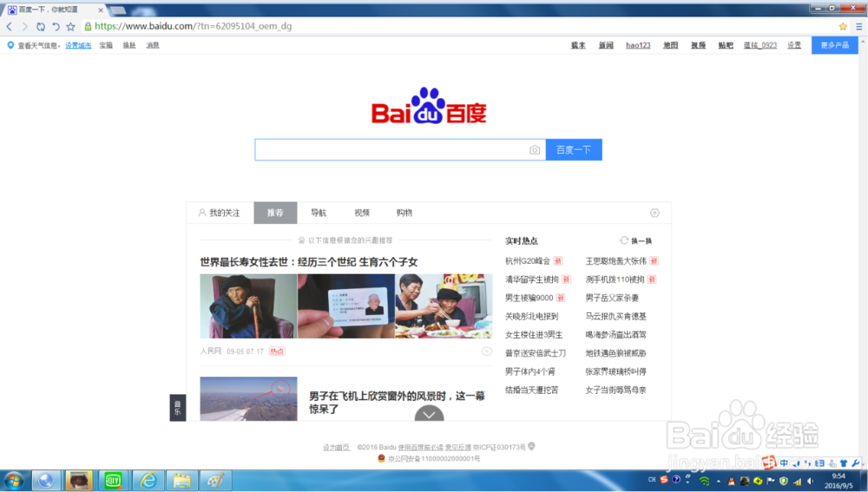Click the weather location pin icon
Image resolution: width=868 pixels, height=492 pixels.
pos(10,45)
